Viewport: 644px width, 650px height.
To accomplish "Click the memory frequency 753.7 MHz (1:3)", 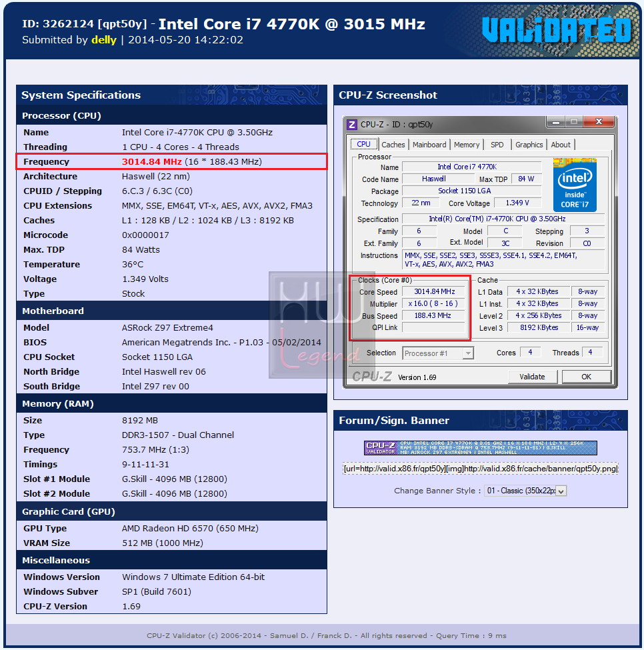I will tap(155, 450).
